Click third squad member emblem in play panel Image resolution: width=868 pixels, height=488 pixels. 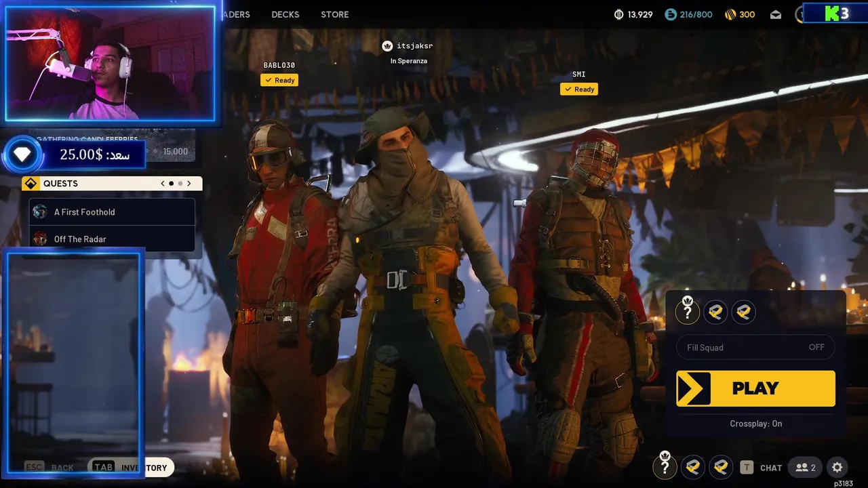[743, 312]
